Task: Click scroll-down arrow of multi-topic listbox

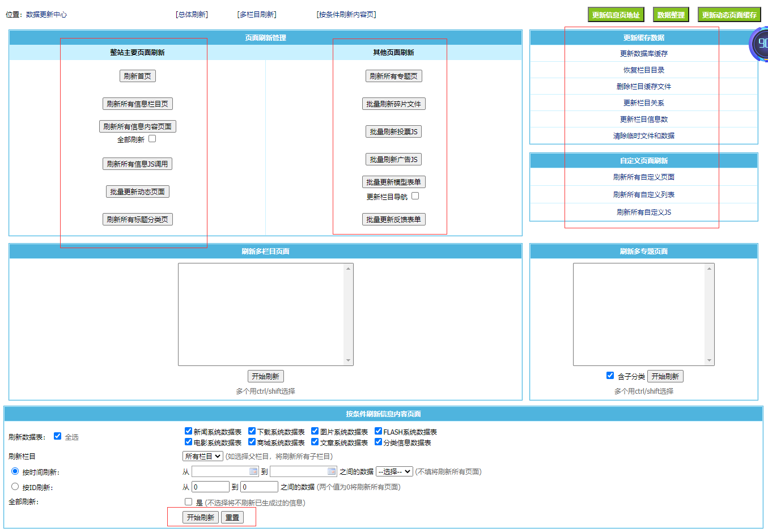Action: [709, 360]
